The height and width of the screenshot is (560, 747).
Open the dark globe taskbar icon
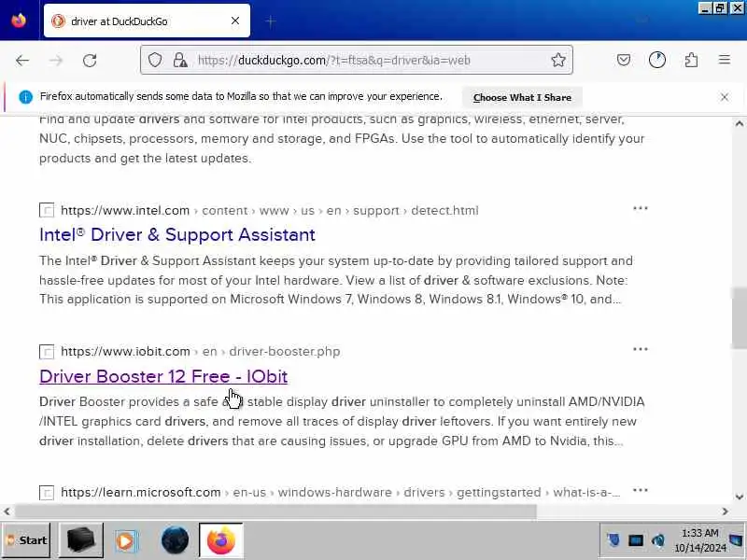tap(175, 540)
